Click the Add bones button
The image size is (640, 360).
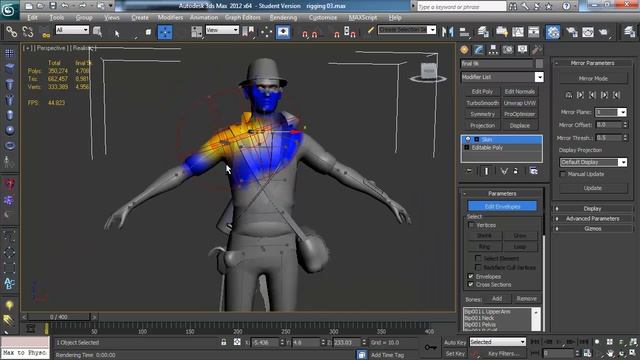tap(497, 299)
